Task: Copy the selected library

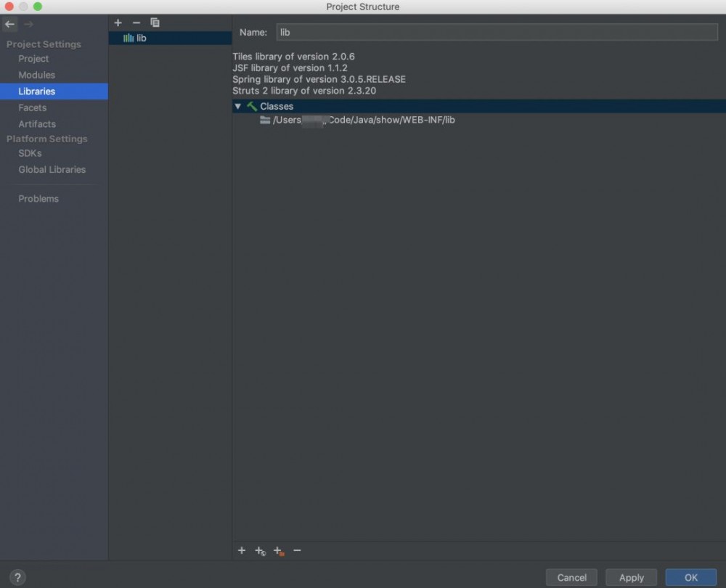Action: [155, 23]
